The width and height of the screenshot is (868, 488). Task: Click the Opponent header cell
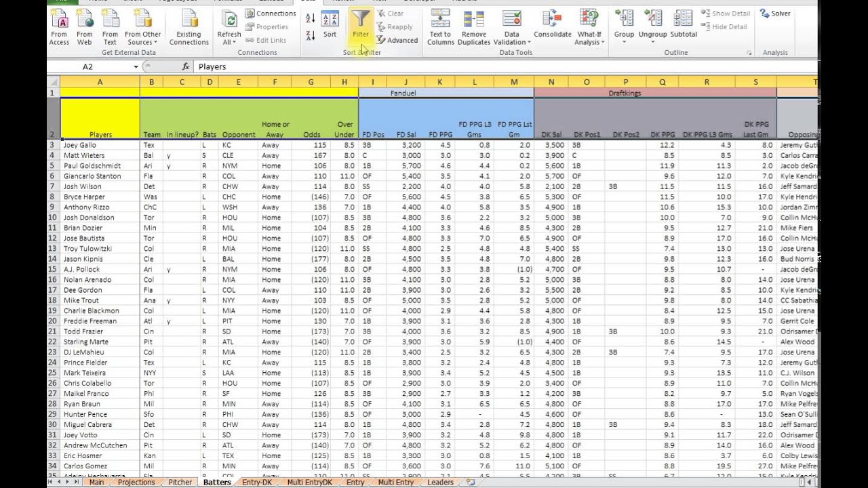pyautogui.click(x=239, y=119)
